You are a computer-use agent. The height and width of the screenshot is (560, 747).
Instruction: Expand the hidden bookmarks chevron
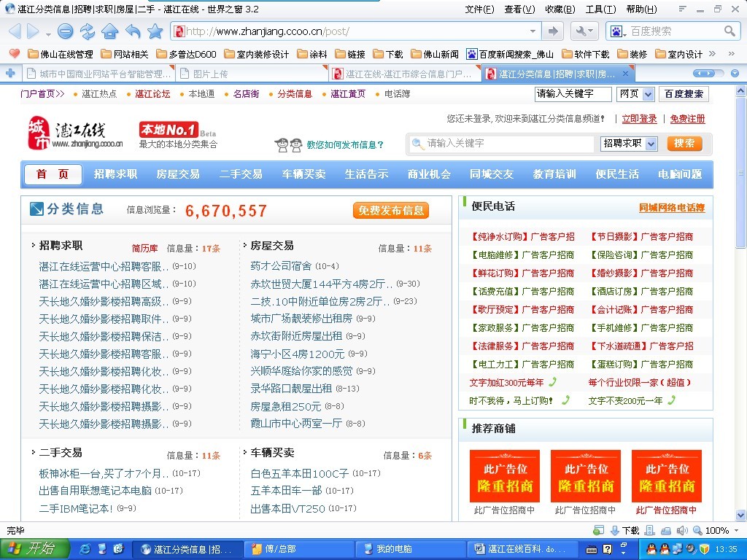point(712,54)
